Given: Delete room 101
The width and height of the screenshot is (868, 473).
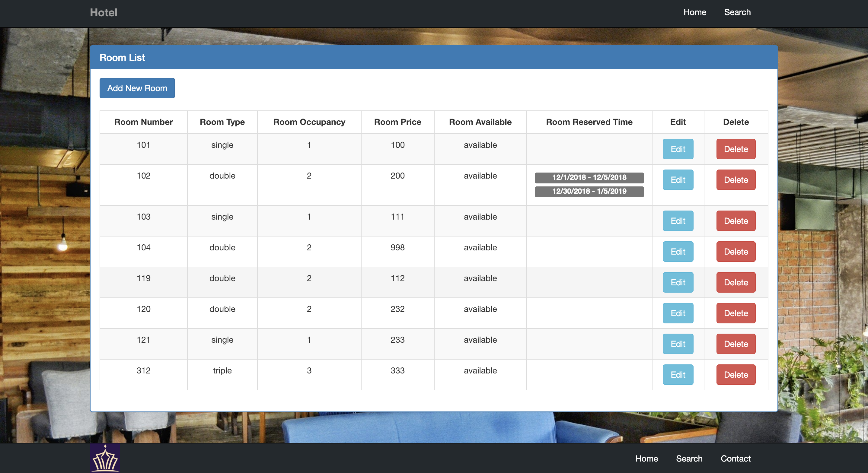Looking at the screenshot, I should tap(736, 149).
